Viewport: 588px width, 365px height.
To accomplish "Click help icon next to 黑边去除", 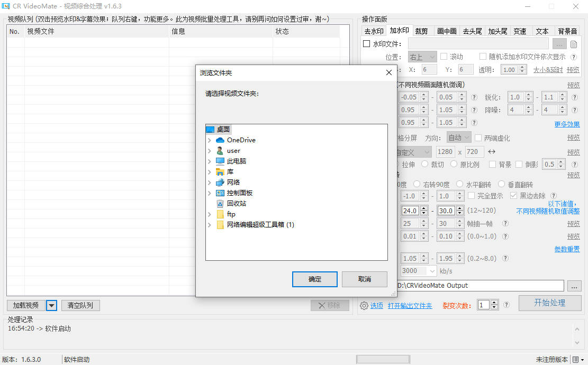I will [x=554, y=196].
